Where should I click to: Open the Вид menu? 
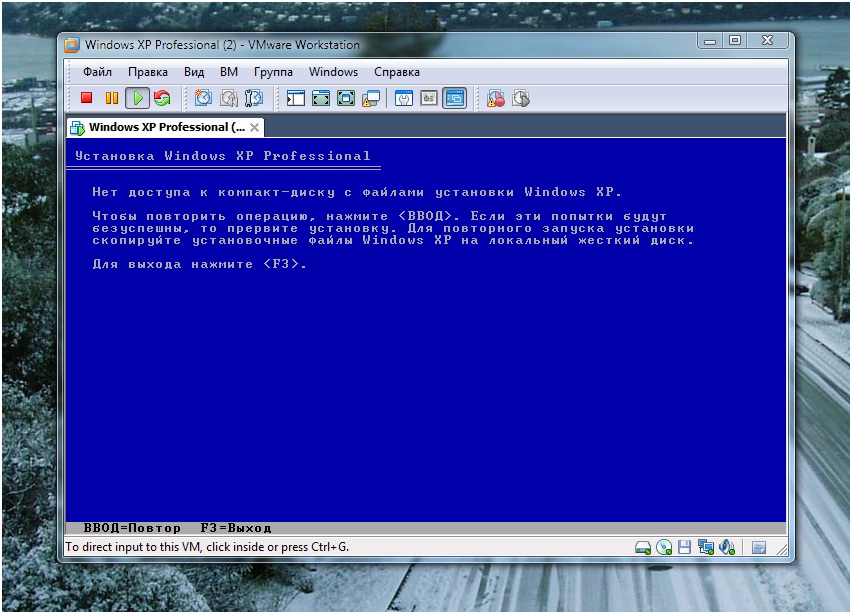click(x=194, y=72)
